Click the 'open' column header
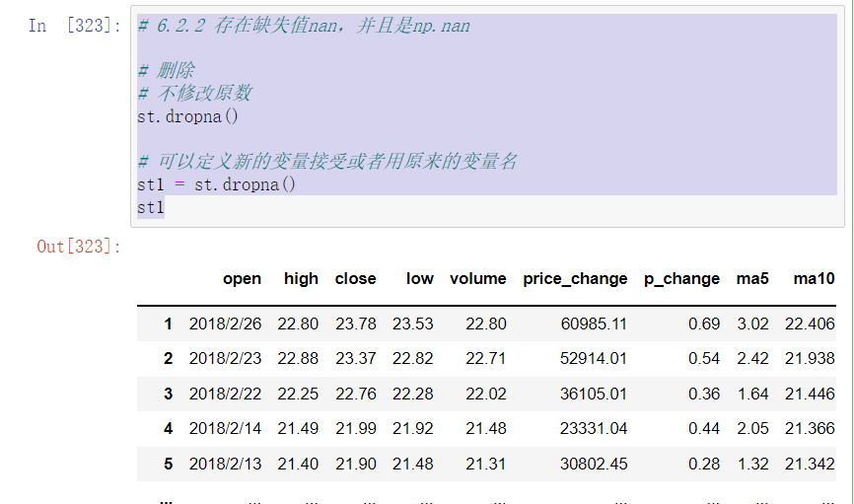 [242, 278]
